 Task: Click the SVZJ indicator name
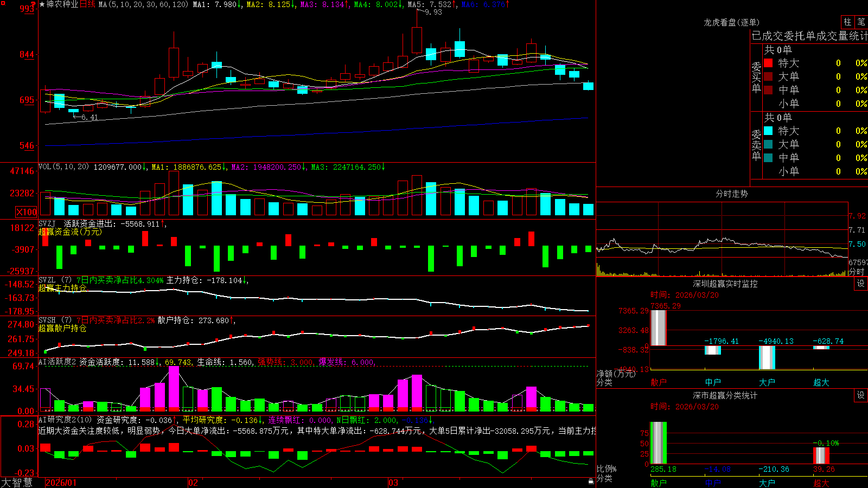click(x=47, y=223)
